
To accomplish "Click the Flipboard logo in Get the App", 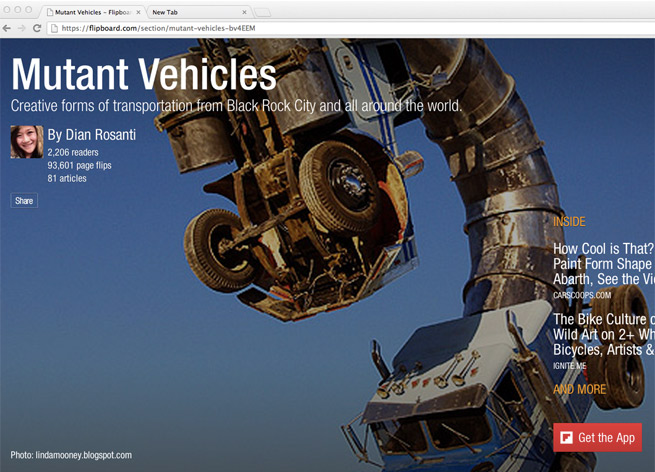I will tap(566, 437).
